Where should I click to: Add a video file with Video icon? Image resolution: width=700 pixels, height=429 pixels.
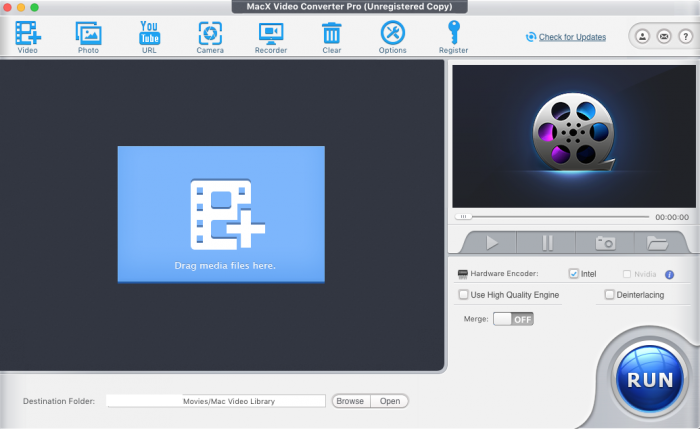[28, 37]
